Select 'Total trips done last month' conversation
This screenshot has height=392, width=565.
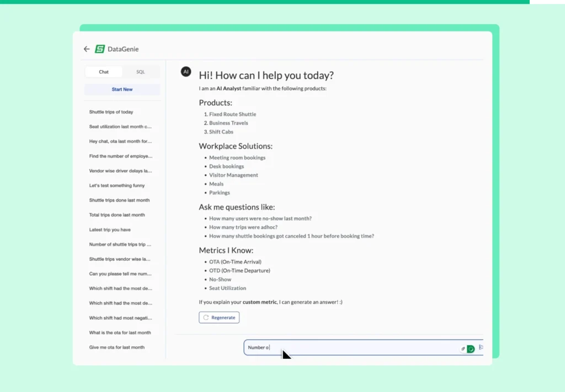117,215
